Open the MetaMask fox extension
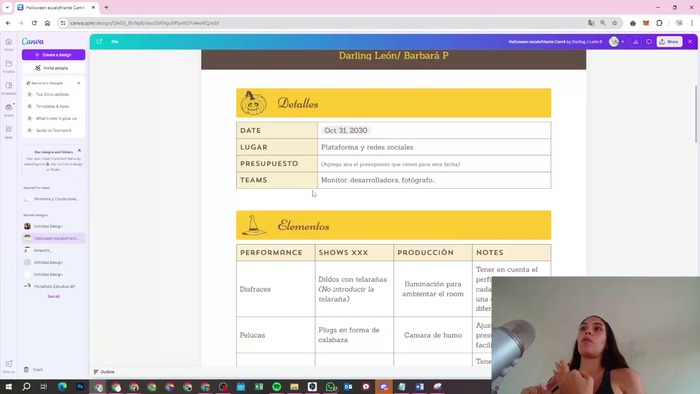Viewport: 700px width, 394px height. pyautogui.click(x=646, y=23)
